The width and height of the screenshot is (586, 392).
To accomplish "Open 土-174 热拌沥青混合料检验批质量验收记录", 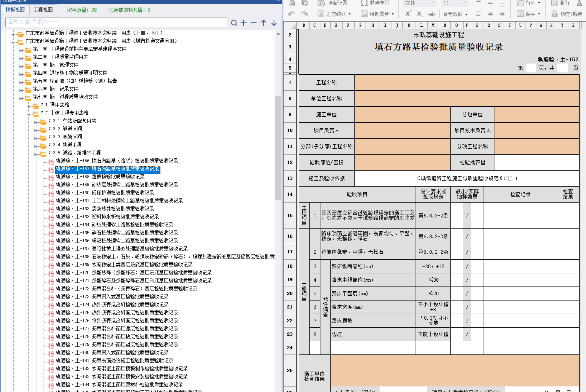I will click(112, 305).
